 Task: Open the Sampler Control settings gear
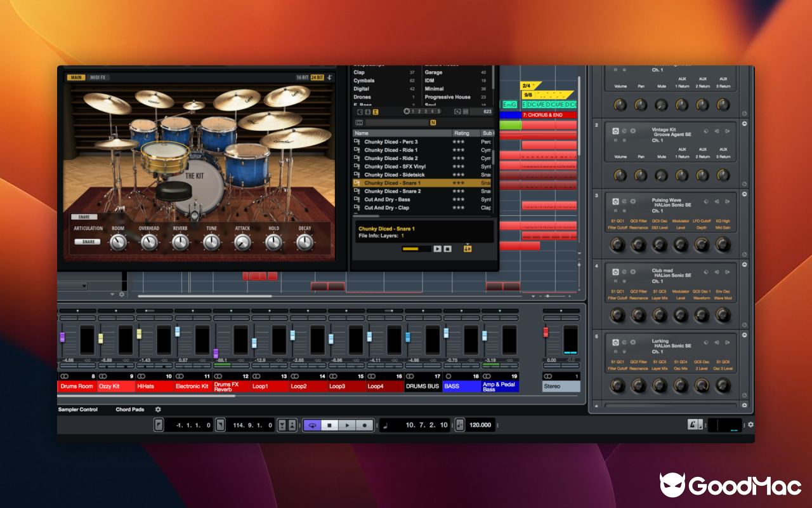click(x=157, y=410)
